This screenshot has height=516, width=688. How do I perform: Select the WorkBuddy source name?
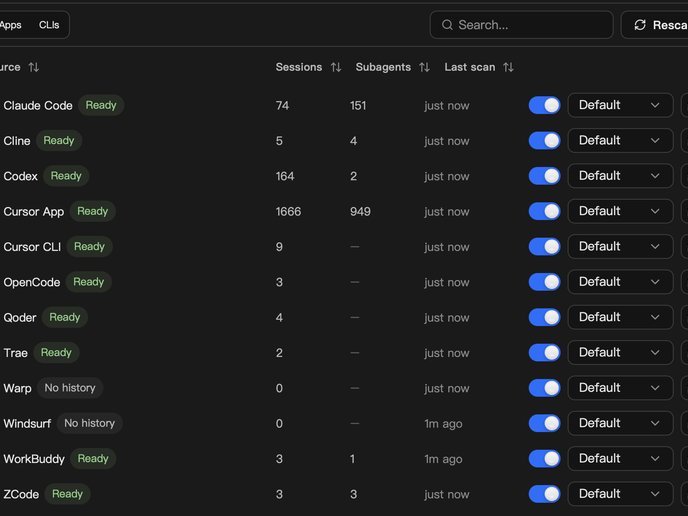tap(34, 459)
